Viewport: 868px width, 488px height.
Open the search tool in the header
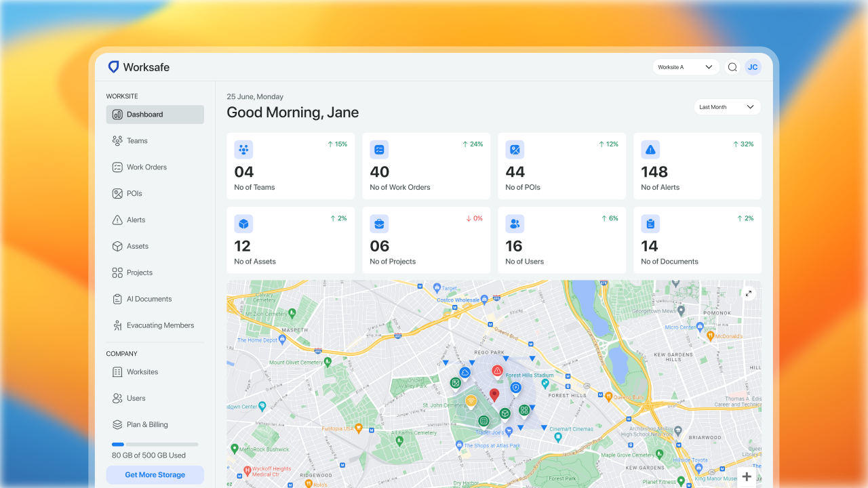click(x=732, y=67)
